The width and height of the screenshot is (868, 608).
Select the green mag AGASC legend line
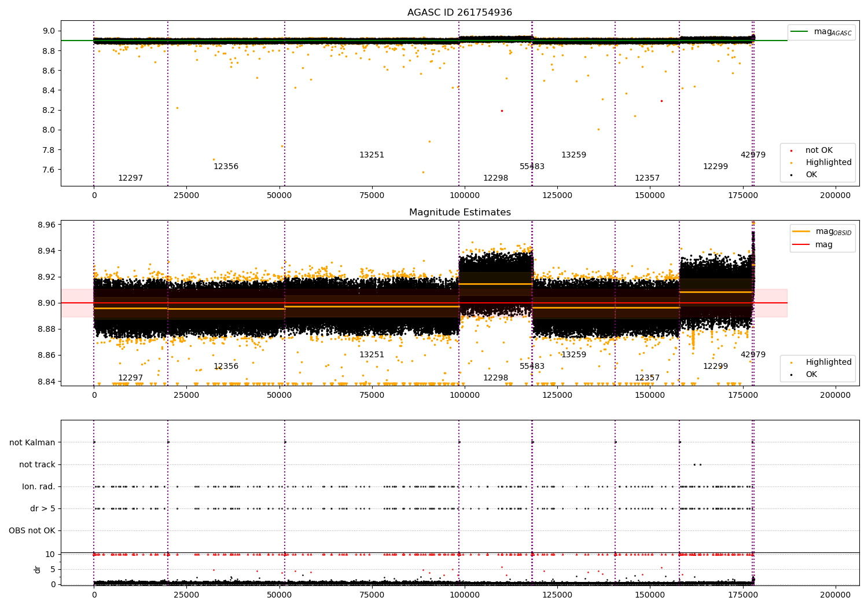pyautogui.click(x=800, y=32)
